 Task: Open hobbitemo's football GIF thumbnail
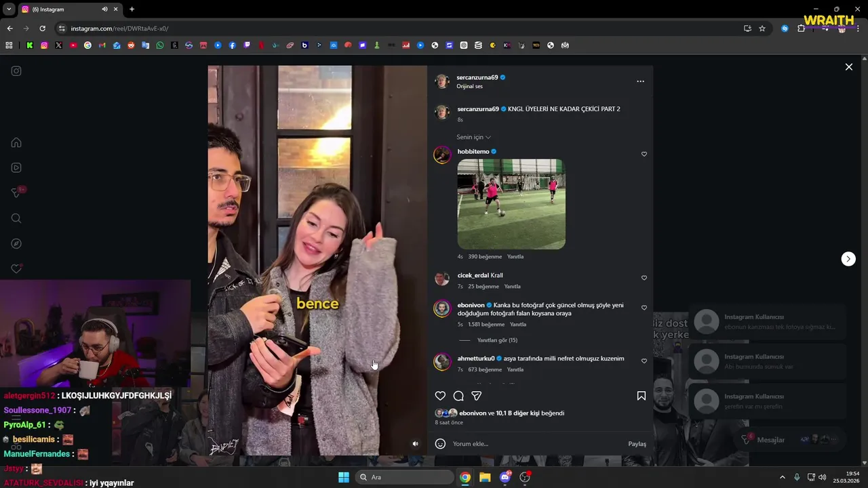[511, 204]
